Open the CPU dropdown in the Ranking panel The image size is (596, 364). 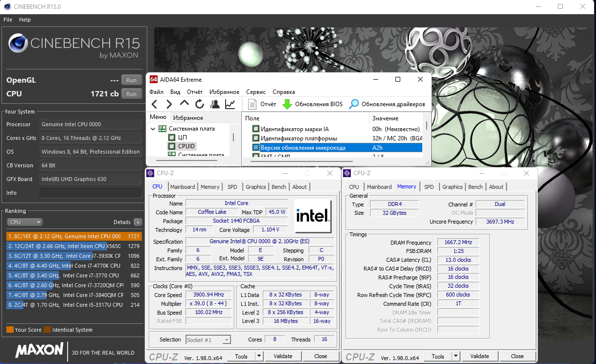pyautogui.click(x=25, y=222)
